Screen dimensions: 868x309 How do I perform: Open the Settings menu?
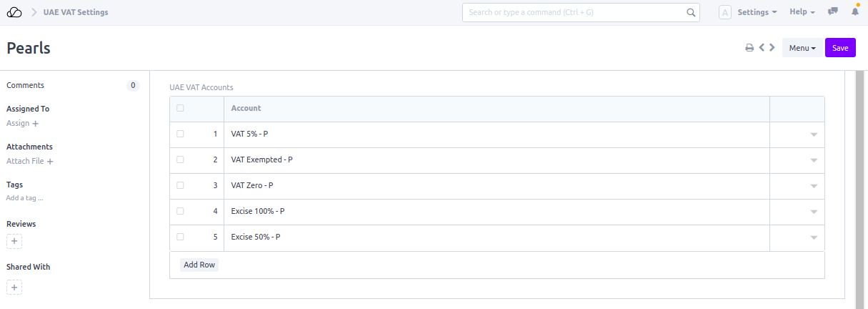tap(757, 12)
